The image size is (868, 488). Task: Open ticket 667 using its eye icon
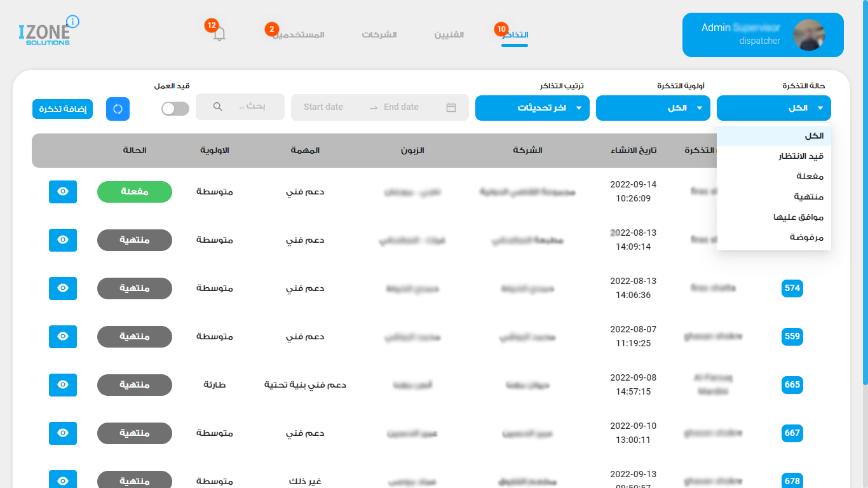pyautogui.click(x=62, y=433)
